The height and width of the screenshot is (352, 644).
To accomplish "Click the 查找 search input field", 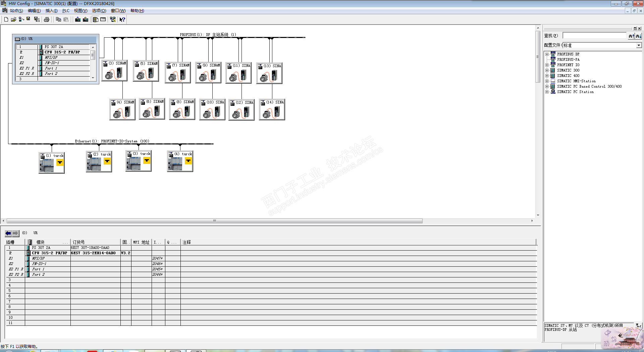I will 594,36.
